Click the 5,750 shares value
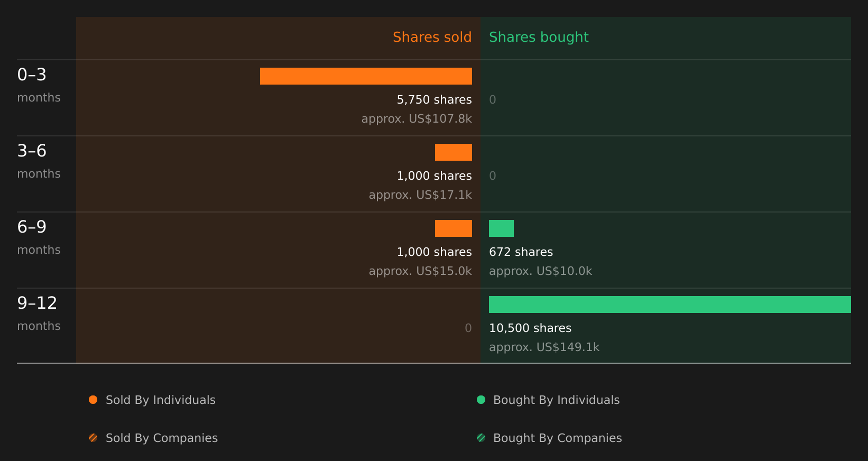Screen dimensions: 868x461 435,100
